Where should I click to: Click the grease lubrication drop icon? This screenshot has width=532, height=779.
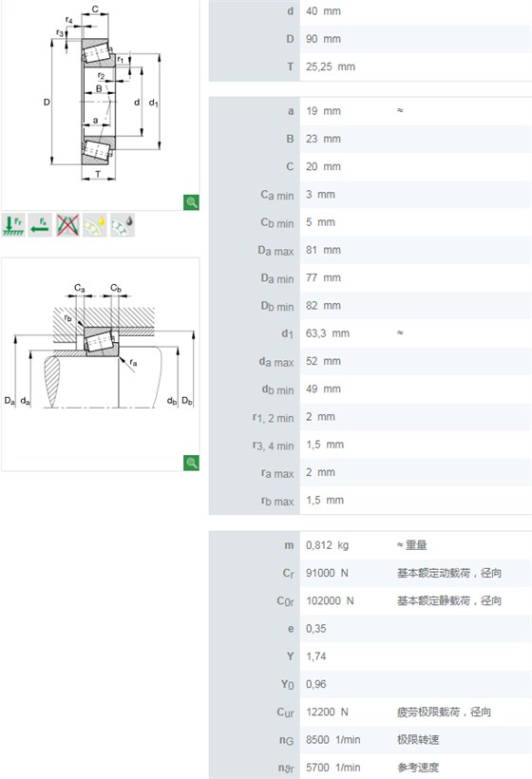point(123,225)
